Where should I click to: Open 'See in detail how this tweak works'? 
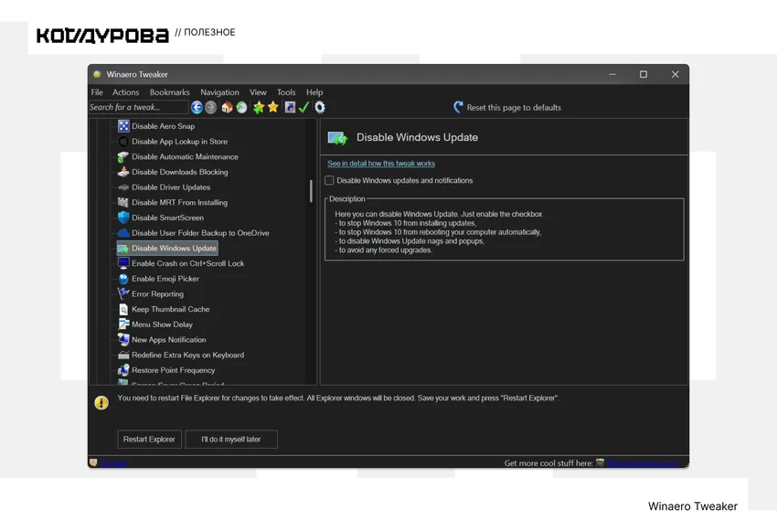(x=381, y=164)
